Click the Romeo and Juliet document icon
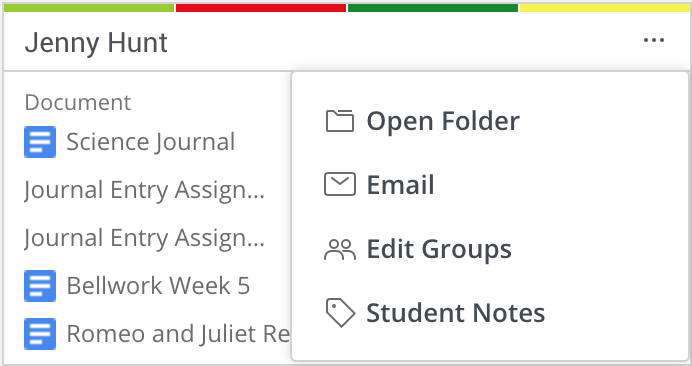The width and height of the screenshot is (692, 366). point(40,333)
